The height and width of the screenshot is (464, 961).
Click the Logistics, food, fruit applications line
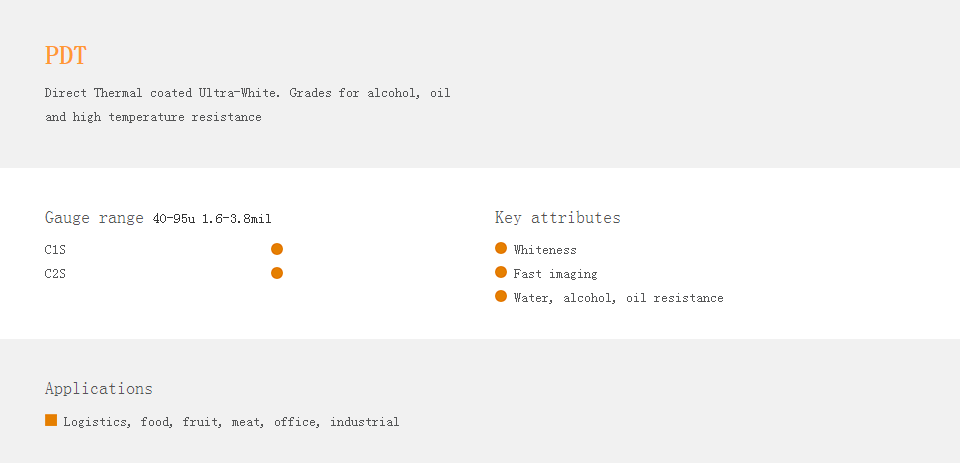click(x=231, y=422)
